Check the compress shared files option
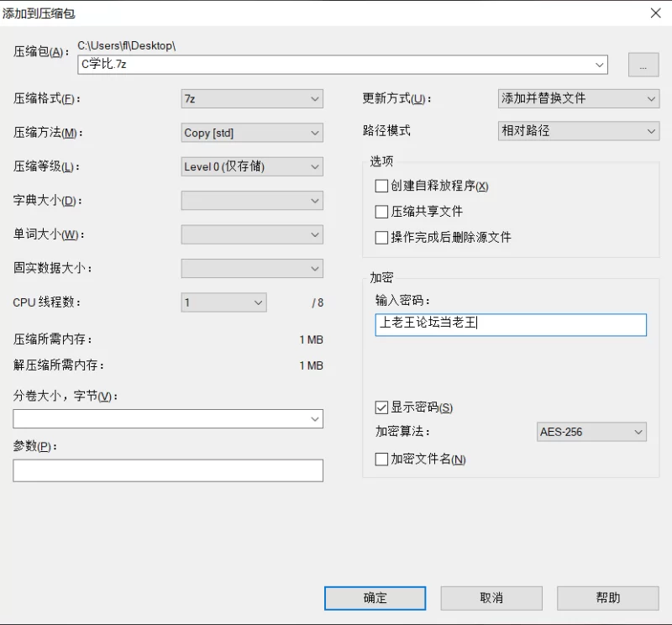This screenshot has width=672, height=625. (381, 212)
